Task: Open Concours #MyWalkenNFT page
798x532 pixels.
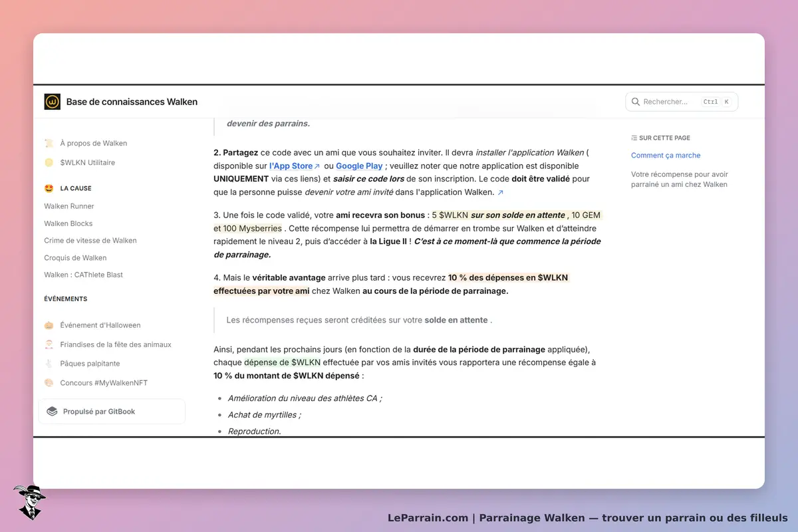Action: (x=104, y=383)
